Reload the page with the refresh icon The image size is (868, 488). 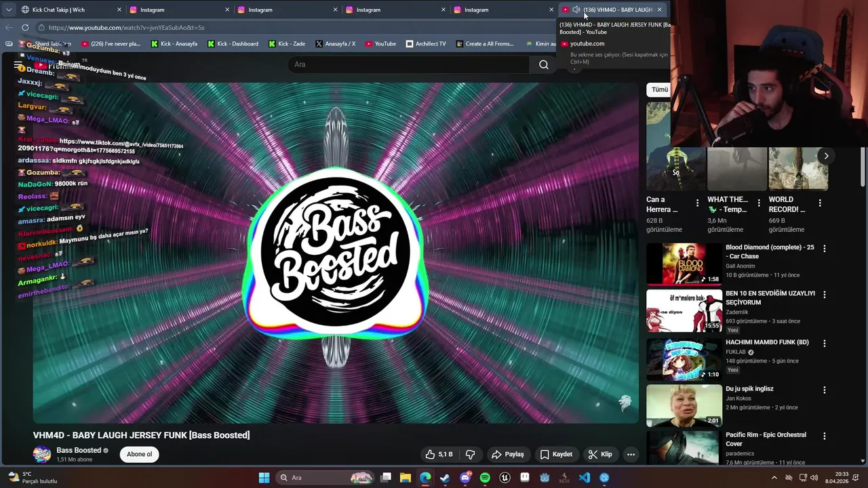tap(25, 27)
